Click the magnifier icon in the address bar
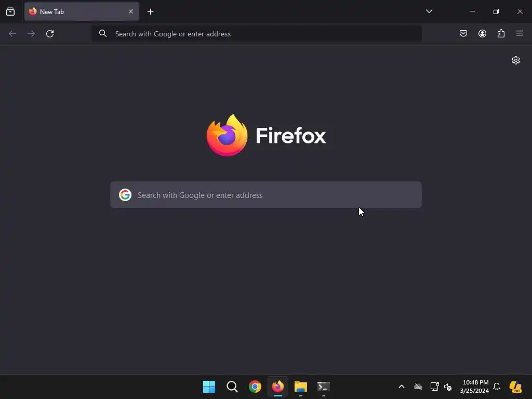The image size is (532, 399). pos(103,33)
